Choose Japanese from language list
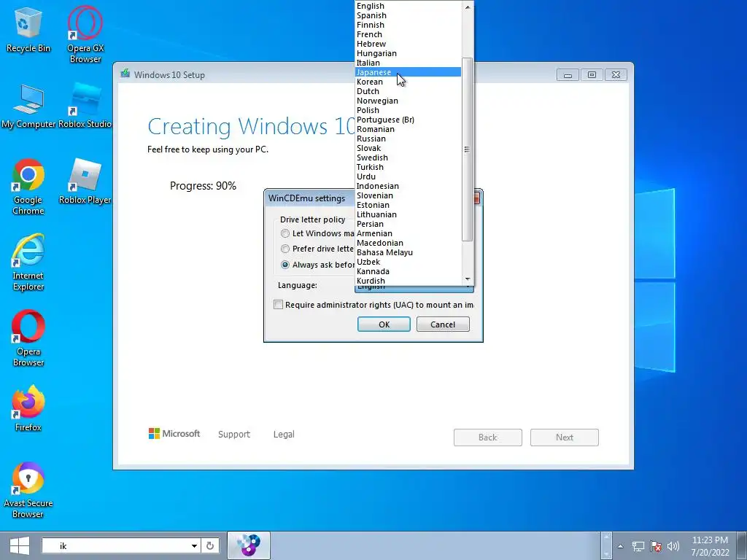 (x=408, y=72)
